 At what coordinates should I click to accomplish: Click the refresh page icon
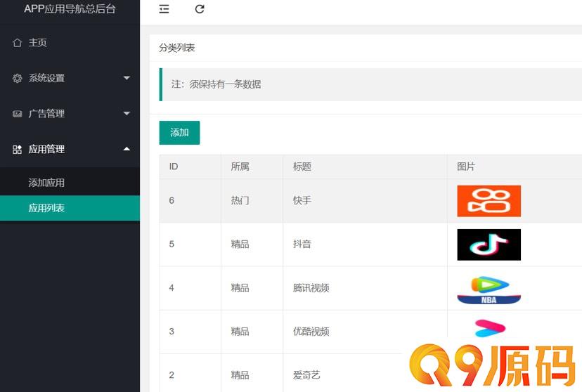pos(200,9)
